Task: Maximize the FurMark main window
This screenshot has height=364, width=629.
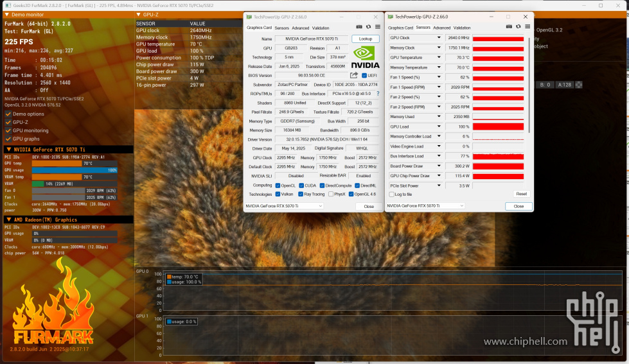Action: (x=601, y=5)
